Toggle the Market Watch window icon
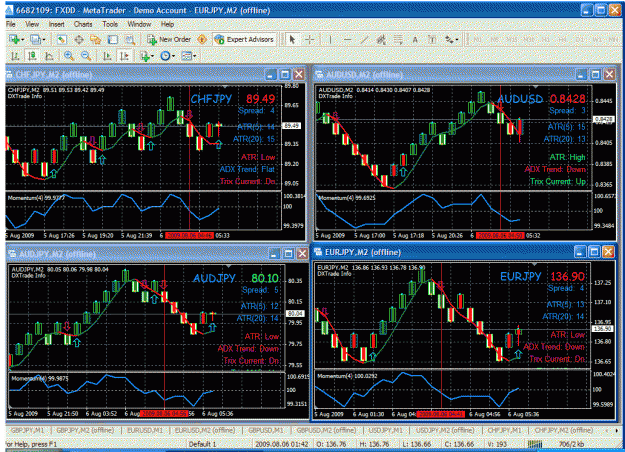The image size is (625, 452). click(x=61, y=39)
